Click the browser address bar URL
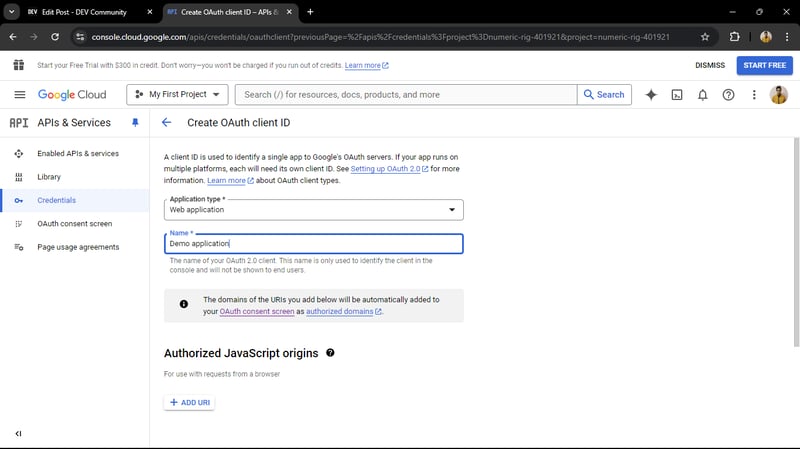 [x=380, y=37]
